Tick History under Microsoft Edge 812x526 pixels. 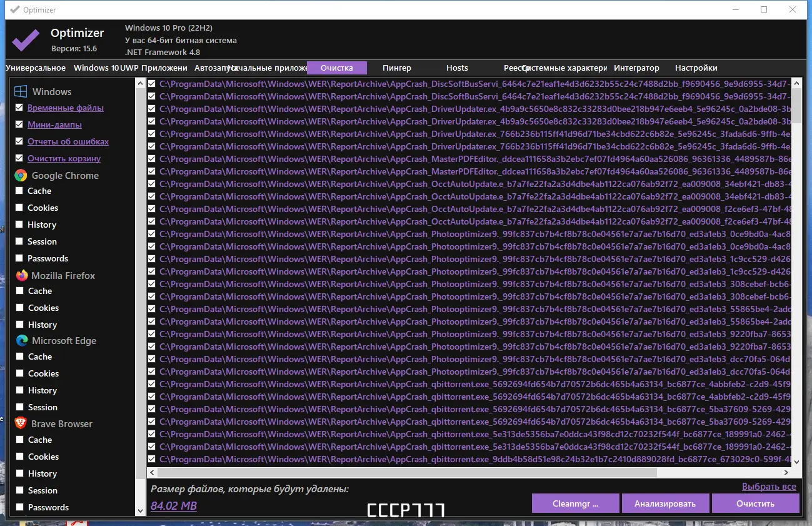tap(20, 390)
